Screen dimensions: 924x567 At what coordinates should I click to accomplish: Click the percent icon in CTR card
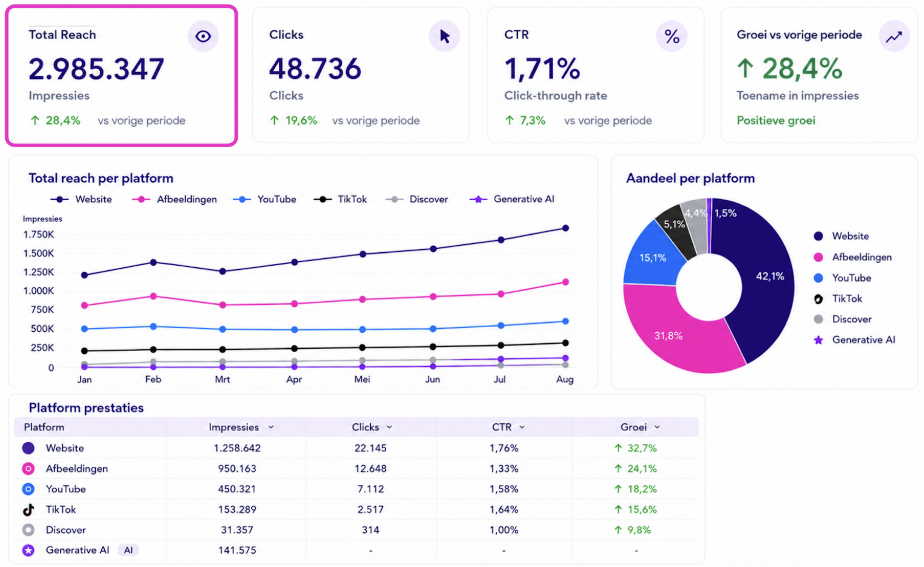672,36
